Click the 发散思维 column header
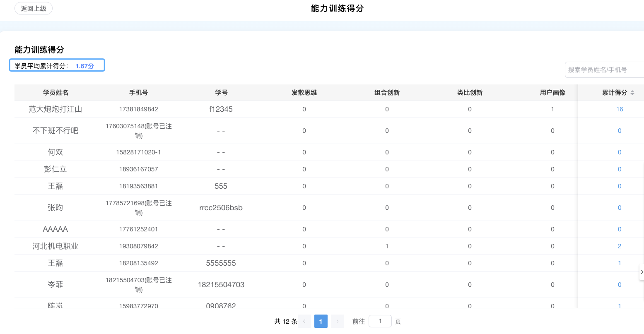 coord(304,93)
